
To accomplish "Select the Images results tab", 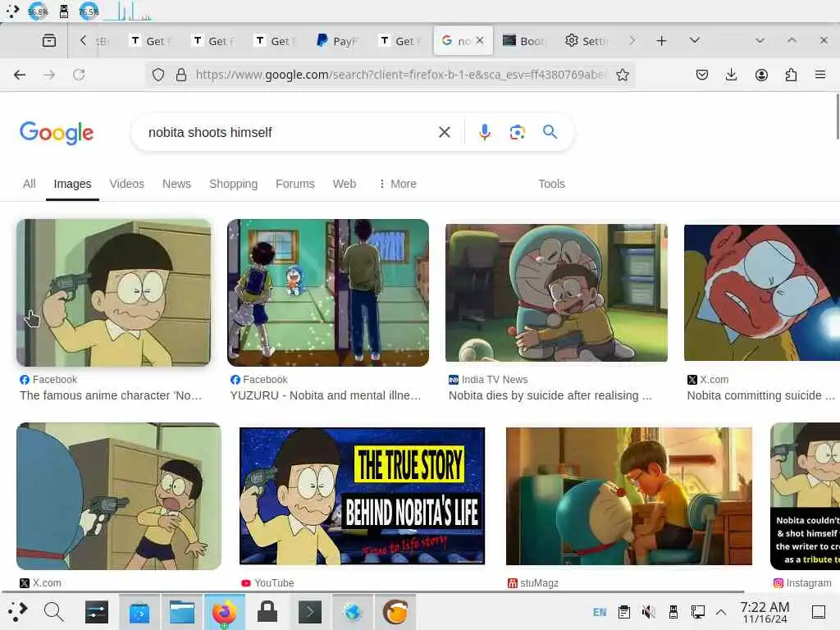I will pyautogui.click(x=72, y=184).
